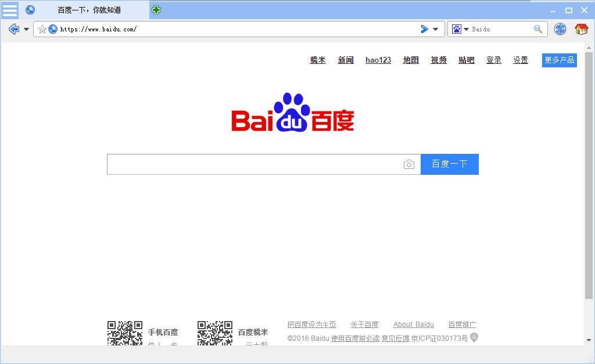Open the 使用百度前必读 link

(355, 338)
